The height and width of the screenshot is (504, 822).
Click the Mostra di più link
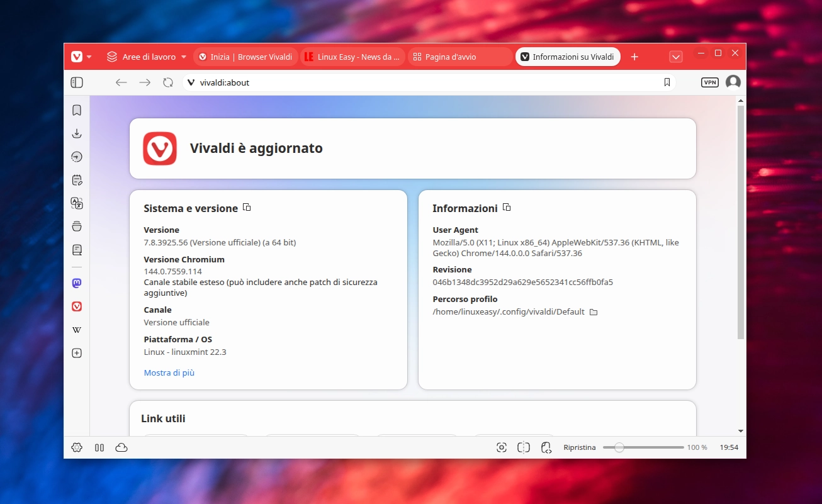click(x=169, y=372)
